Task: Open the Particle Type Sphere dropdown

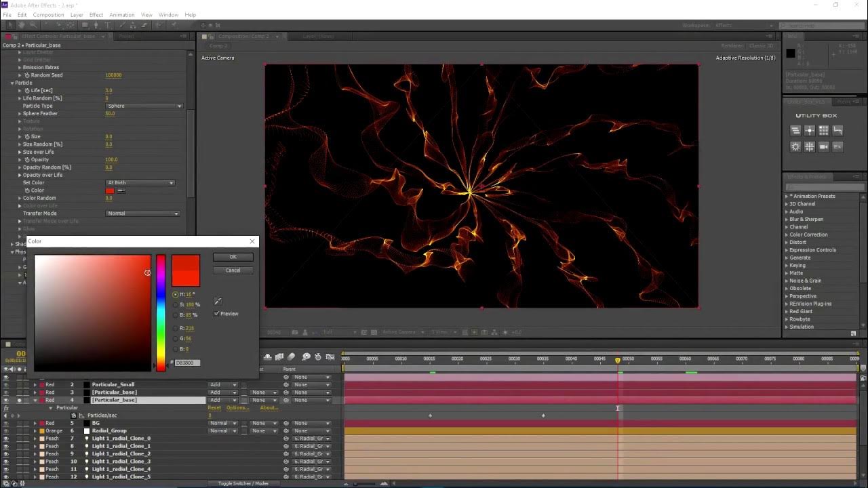Action: (144, 106)
